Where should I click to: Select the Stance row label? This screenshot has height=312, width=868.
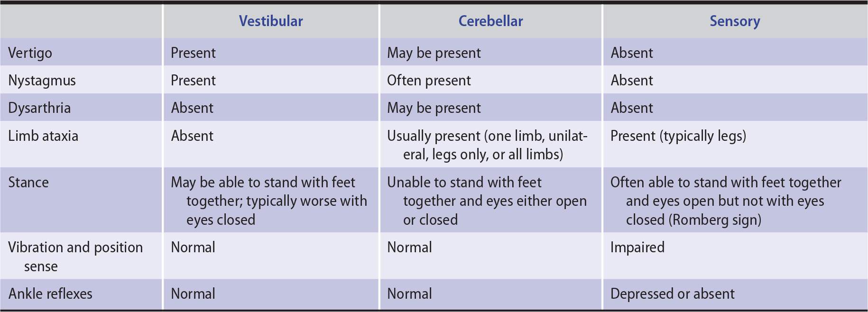(28, 183)
